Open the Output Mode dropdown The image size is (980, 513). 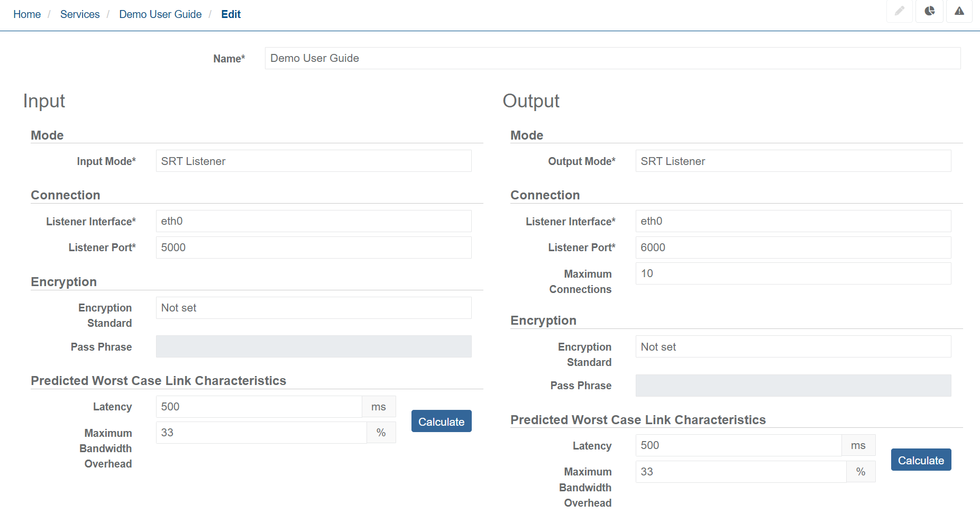coord(793,161)
